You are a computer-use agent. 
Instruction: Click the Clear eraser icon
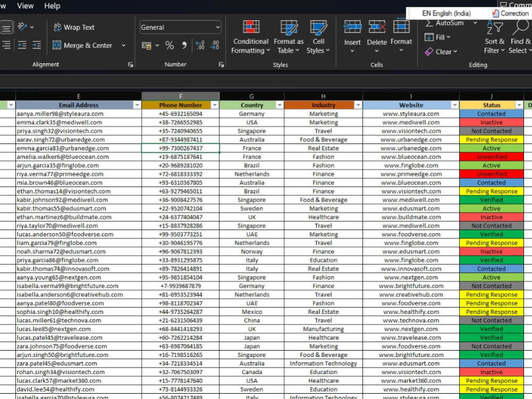[429, 52]
